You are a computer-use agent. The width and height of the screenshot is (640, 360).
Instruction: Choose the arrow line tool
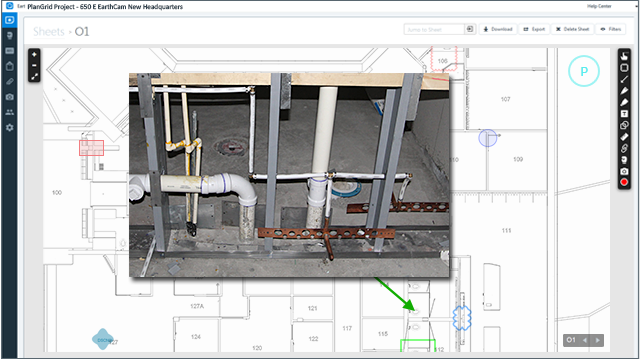tap(624, 79)
